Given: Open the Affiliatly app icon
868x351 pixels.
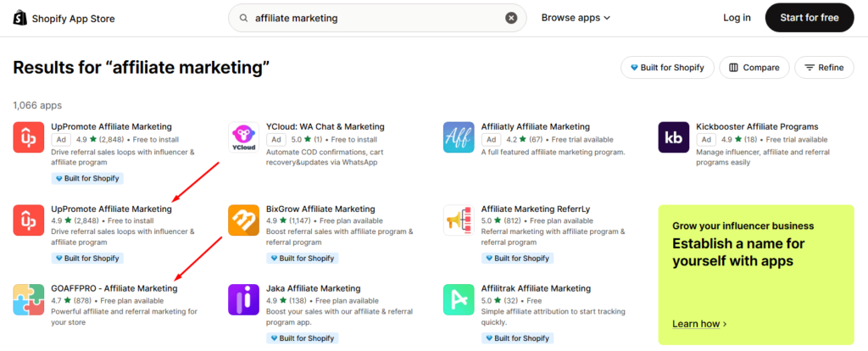Looking at the screenshot, I should click(459, 137).
